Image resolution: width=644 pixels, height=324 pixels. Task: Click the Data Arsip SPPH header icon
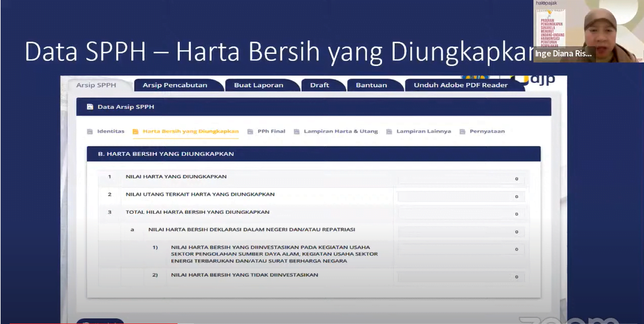coord(90,107)
